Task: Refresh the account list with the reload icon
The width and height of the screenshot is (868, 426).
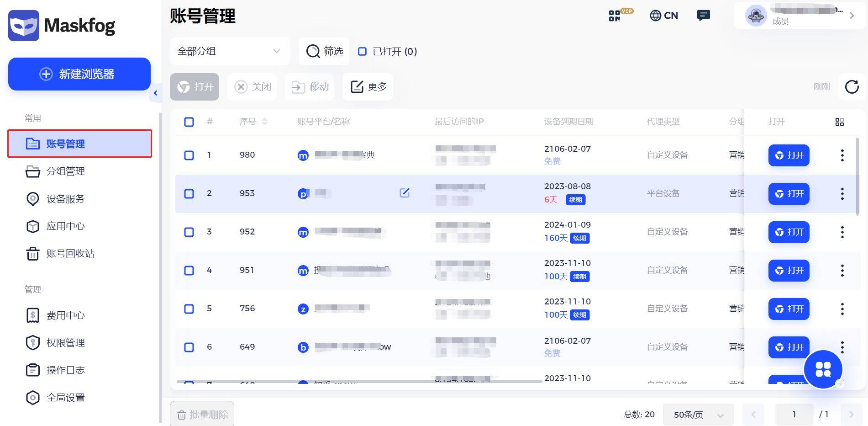Action: (851, 87)
